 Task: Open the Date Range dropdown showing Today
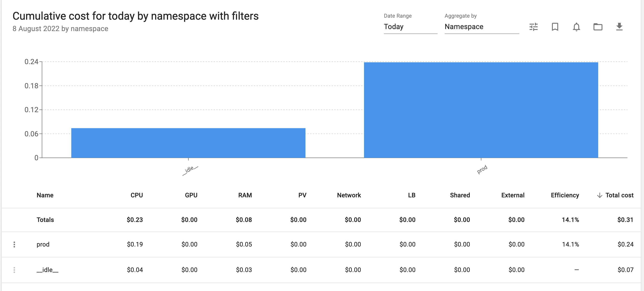pyautogui.click(x=410, y=27)
